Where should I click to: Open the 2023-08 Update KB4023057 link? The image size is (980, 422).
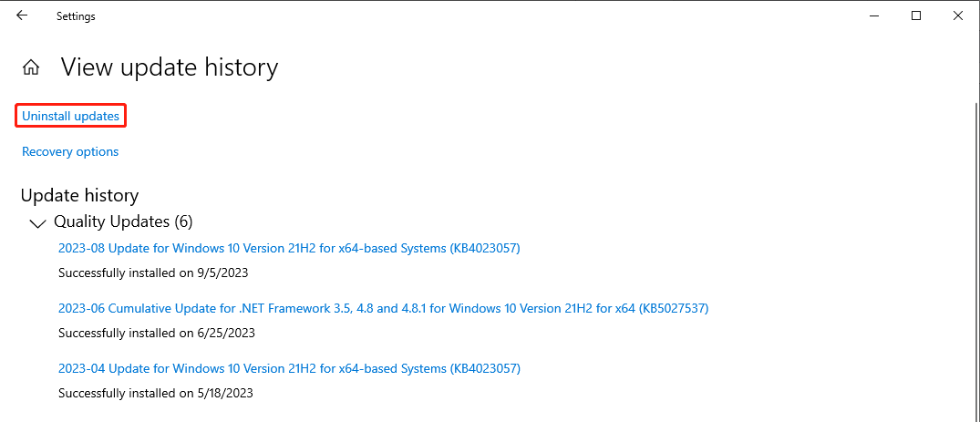click(289, 248)
